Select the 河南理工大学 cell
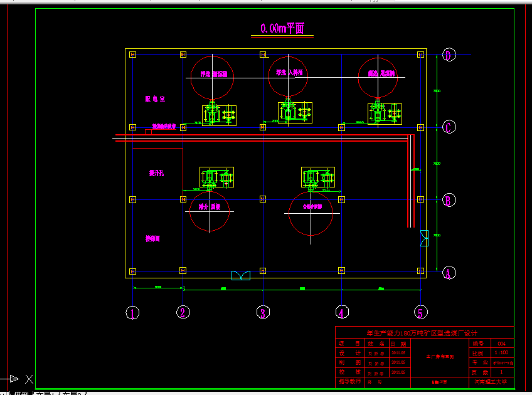Screen dimensions: 532x395 (x=491, y=382)
